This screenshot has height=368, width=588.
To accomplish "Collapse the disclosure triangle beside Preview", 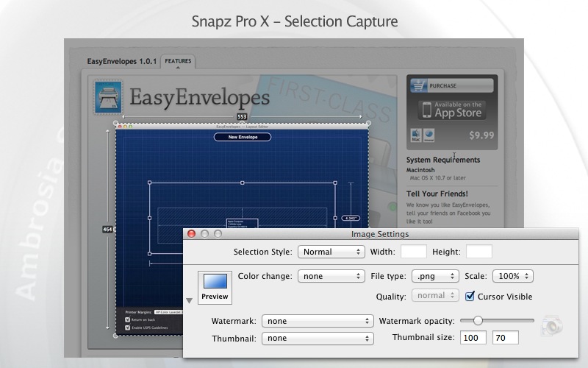I will point(190,300).
